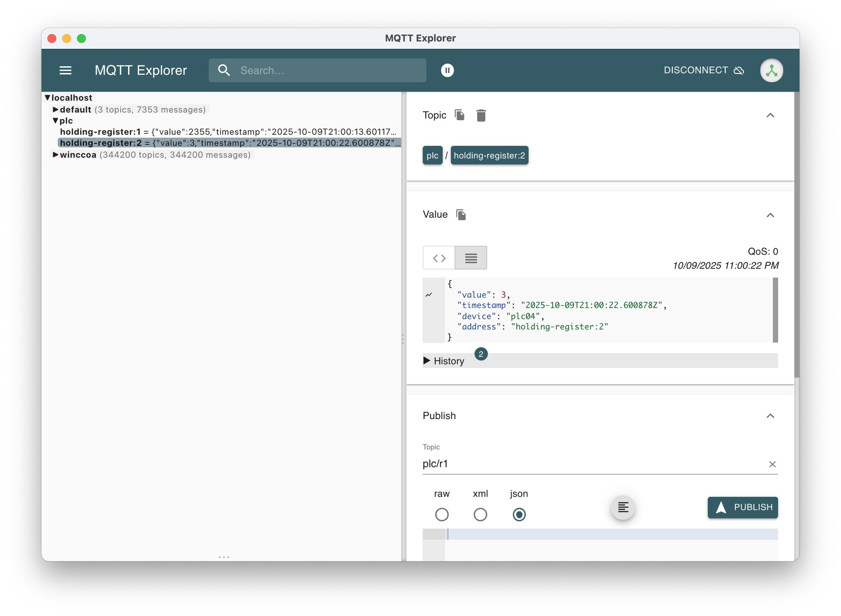
Task: Show chart for the value field
Action: [429, 295]
